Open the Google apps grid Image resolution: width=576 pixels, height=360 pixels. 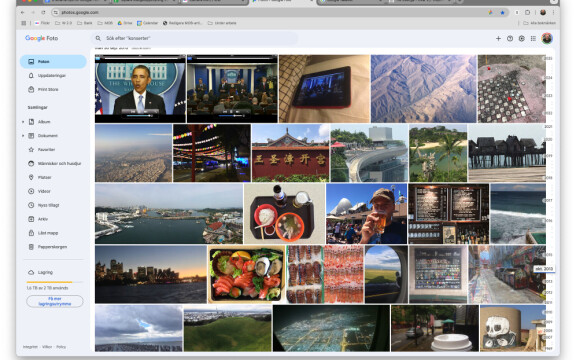[x=533, y=38]
